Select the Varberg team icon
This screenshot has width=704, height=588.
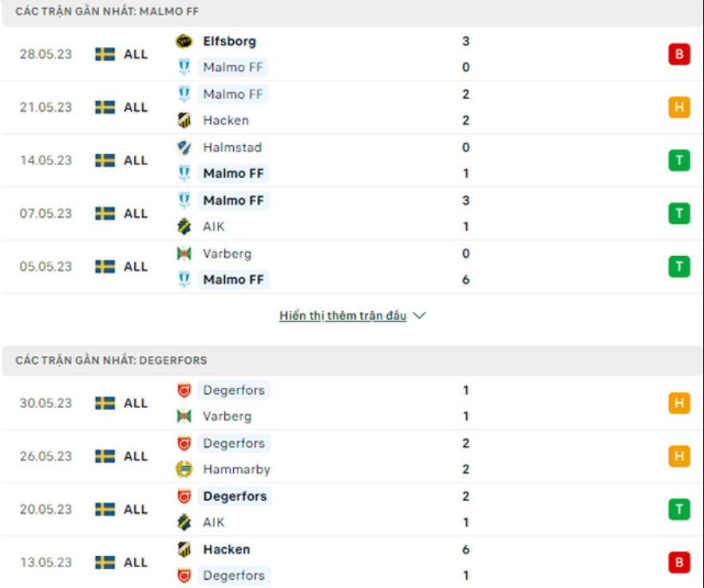pyautogui.click(x=184, y=253)
